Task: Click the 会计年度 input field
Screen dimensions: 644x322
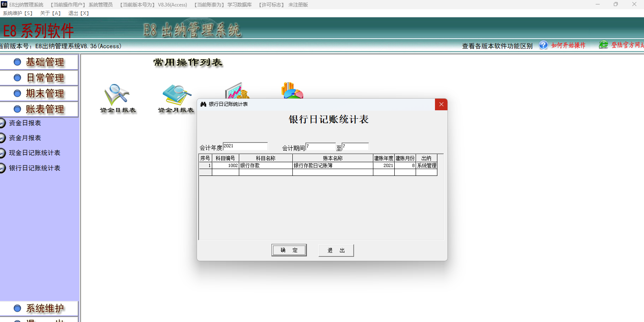Action: point(245,147)
